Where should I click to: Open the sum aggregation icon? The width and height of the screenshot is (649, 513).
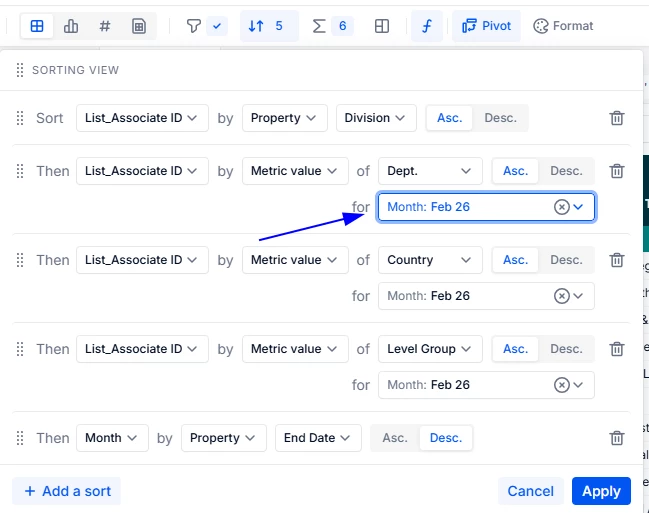point(320,26)
